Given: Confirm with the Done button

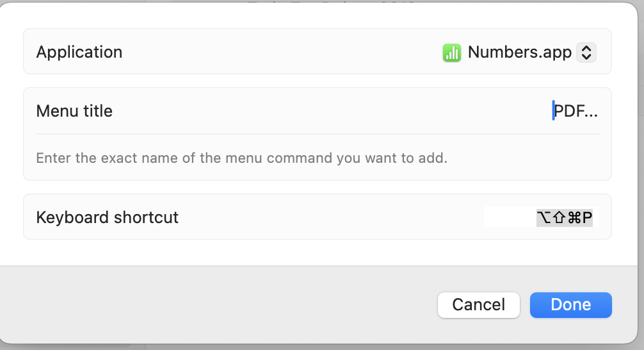Looking at the screenshot, I should pyautogui.click(x=570, y=304).
